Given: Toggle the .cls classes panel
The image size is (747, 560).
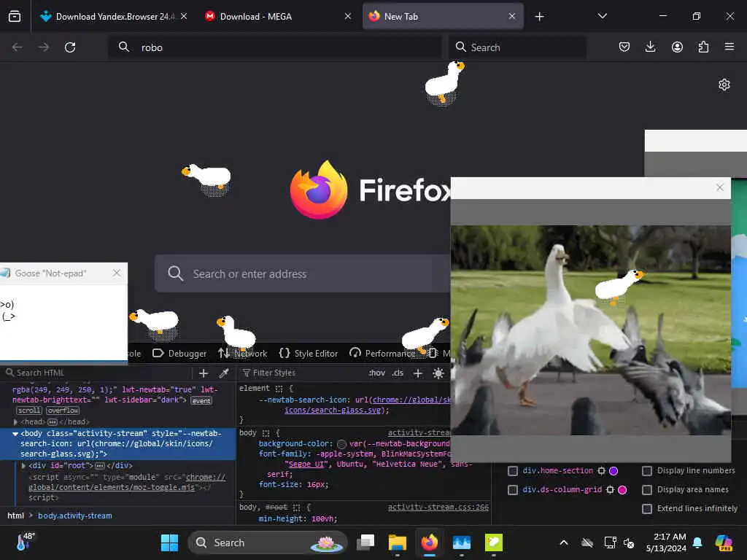Looking at the screenshot, I should click(398, 373).
